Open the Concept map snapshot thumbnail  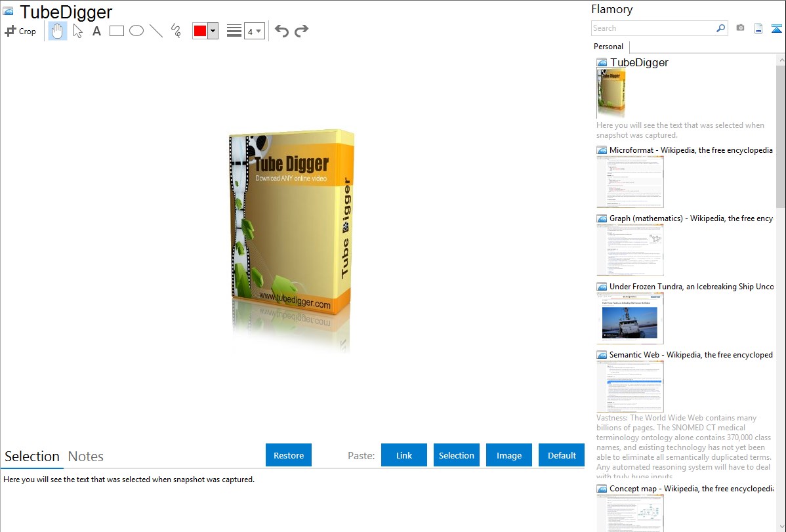click(x=630, y=513)
